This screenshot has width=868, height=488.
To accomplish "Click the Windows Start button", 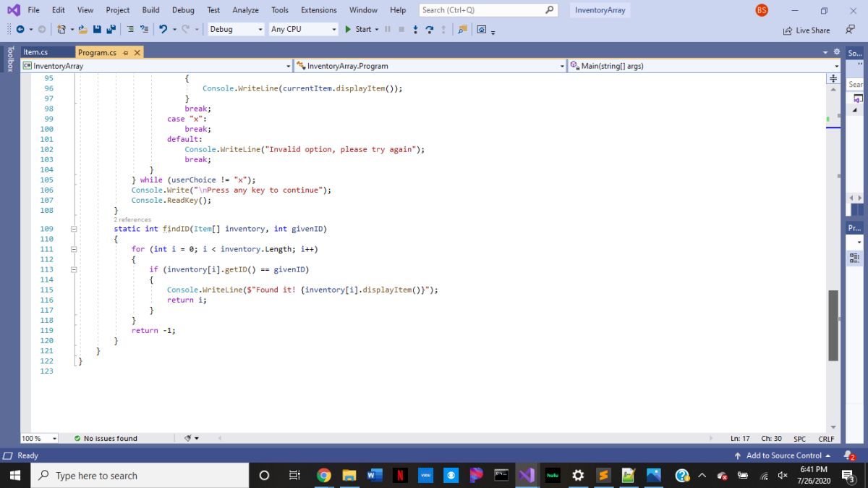I will 15,476.
